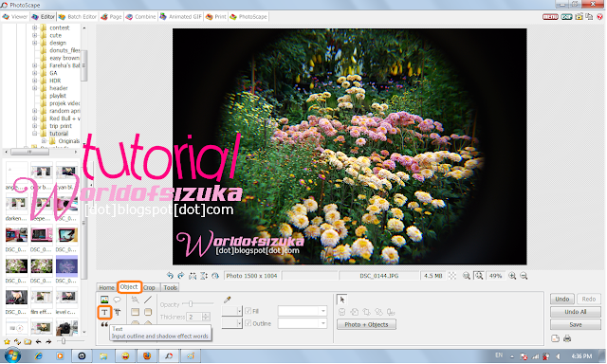Open the combo box right of Fill
Image resolution: width=607 pixels, height=364 pixels.
coord(303,311)
